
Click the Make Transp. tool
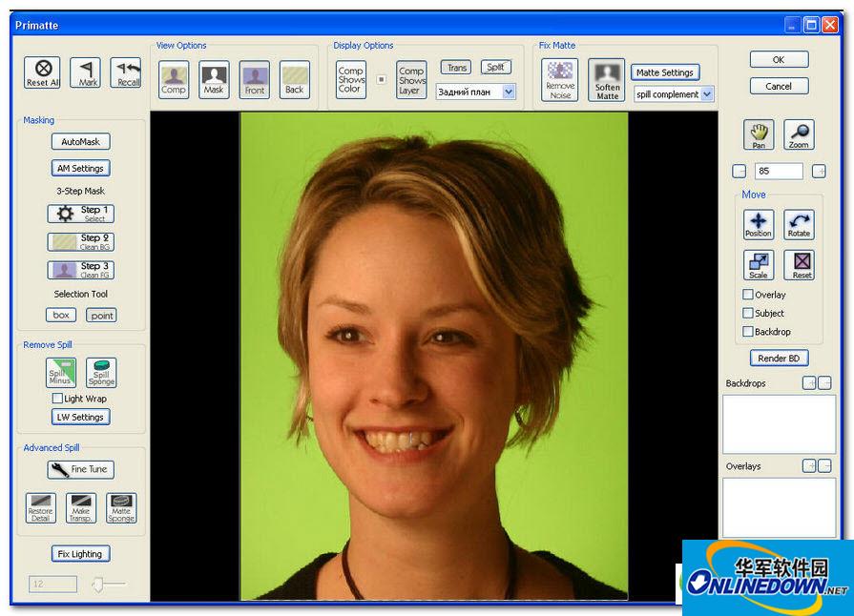[x=81, y=508]
